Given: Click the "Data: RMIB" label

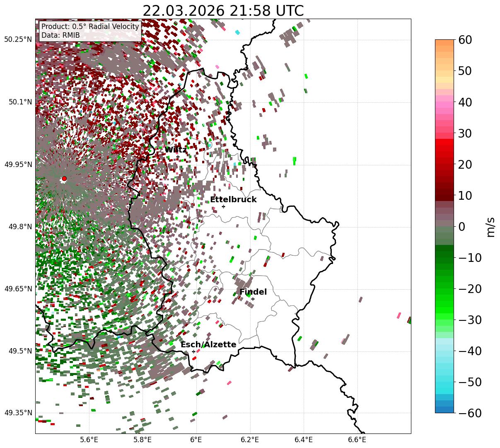Looking at the screenshot, I should point(60,35).
